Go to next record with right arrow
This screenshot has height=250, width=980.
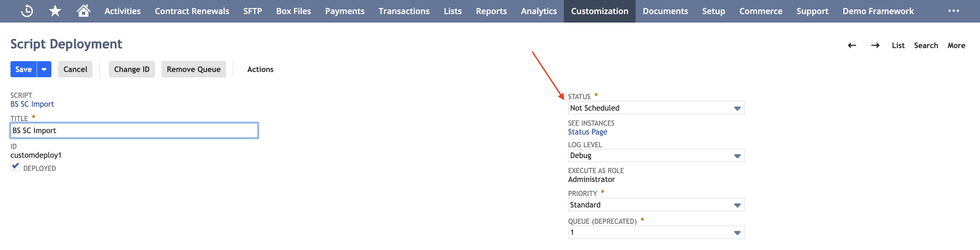coord(875,46)
